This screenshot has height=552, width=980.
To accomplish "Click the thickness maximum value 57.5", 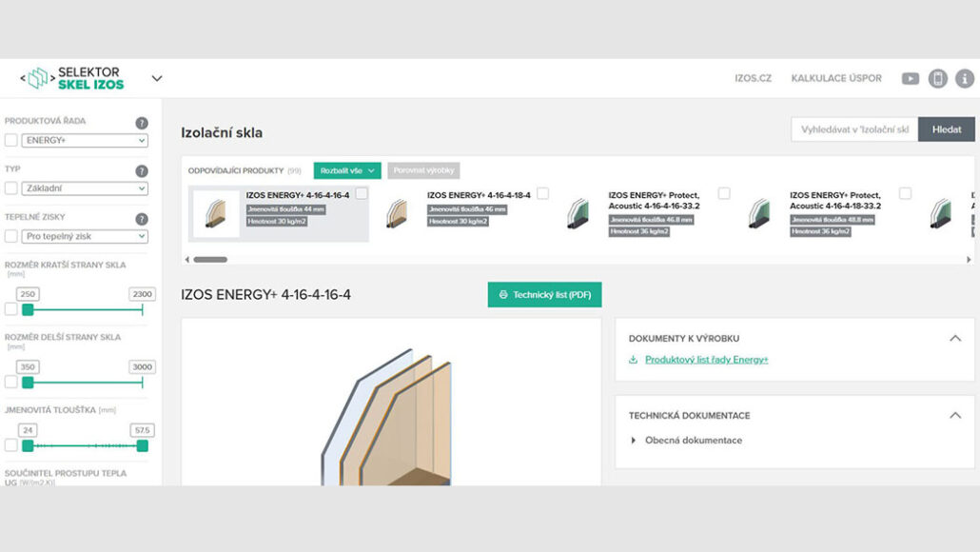I will coord(142,430).
